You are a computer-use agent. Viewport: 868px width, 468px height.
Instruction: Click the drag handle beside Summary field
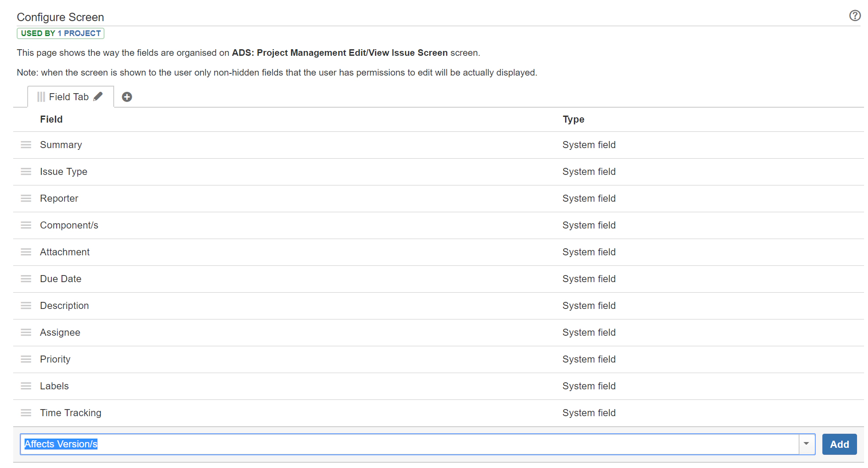tap(26, 145)
